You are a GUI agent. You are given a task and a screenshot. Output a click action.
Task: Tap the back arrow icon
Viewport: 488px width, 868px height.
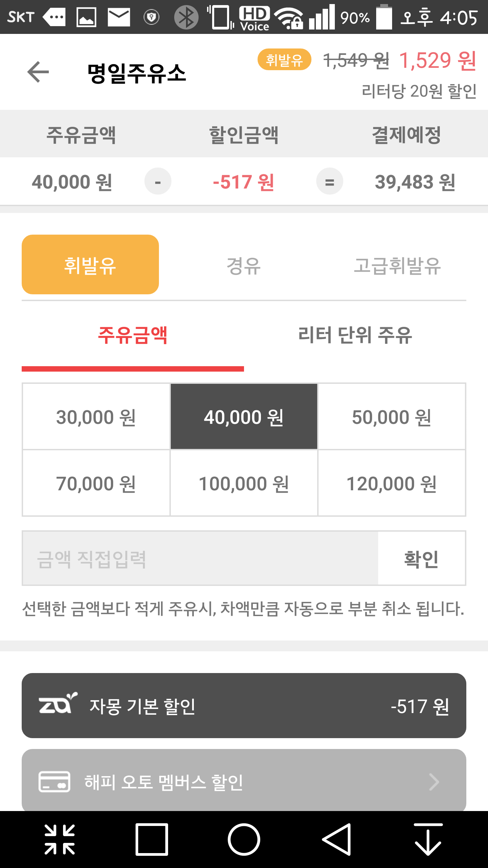tap(38, 72)
